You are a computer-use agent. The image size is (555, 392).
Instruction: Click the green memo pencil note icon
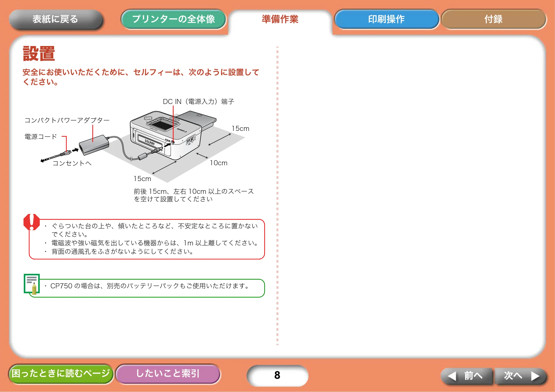point(32,284)
